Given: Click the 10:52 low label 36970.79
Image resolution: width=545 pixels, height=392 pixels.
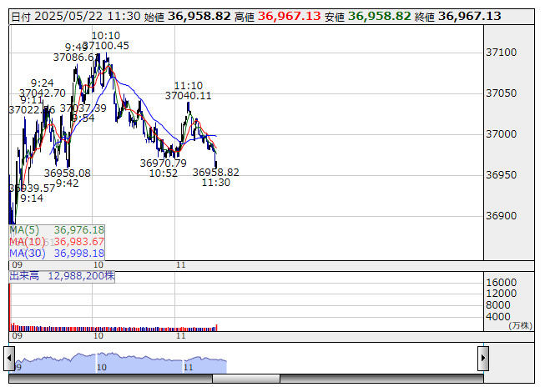Looking at the screenshot, I should [x=163, y=163].
